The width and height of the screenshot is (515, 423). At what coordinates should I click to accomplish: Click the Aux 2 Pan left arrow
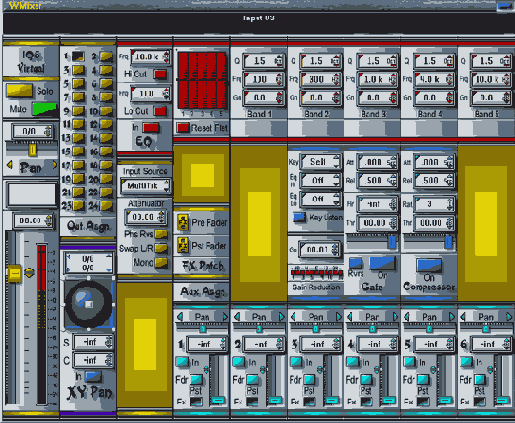(x=237, y=316)
